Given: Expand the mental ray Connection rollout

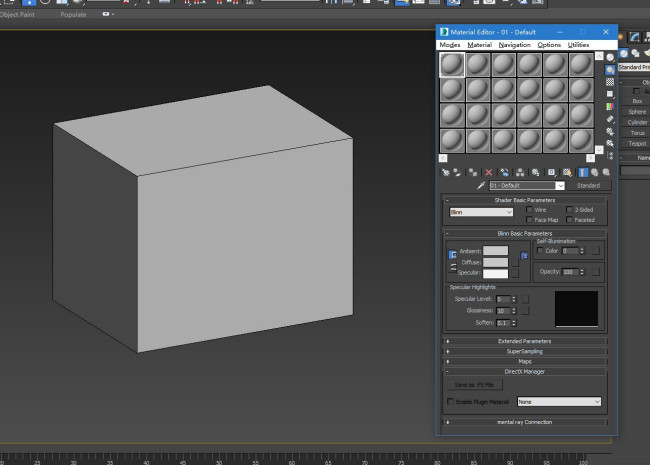Looking at the screenshot, I should click(524, 422).
